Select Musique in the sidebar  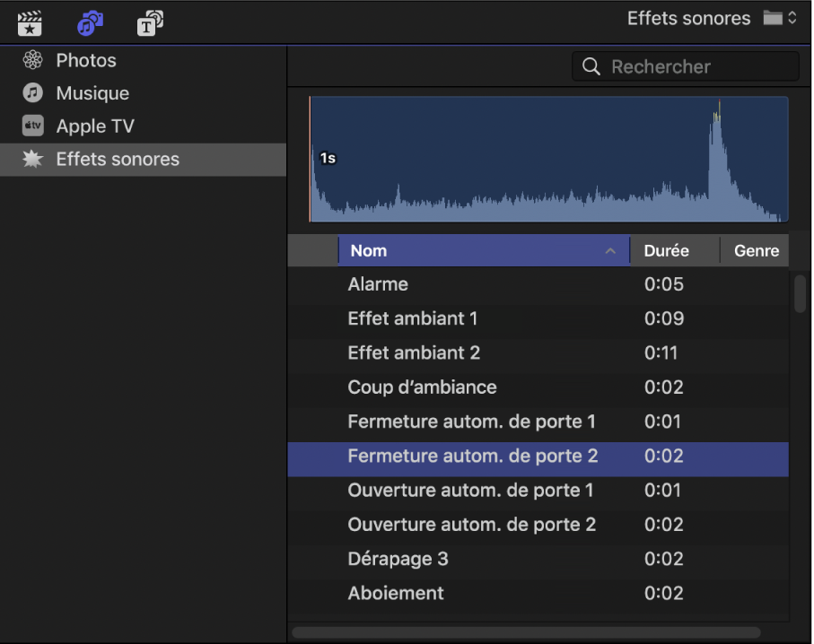click(92, 93)
